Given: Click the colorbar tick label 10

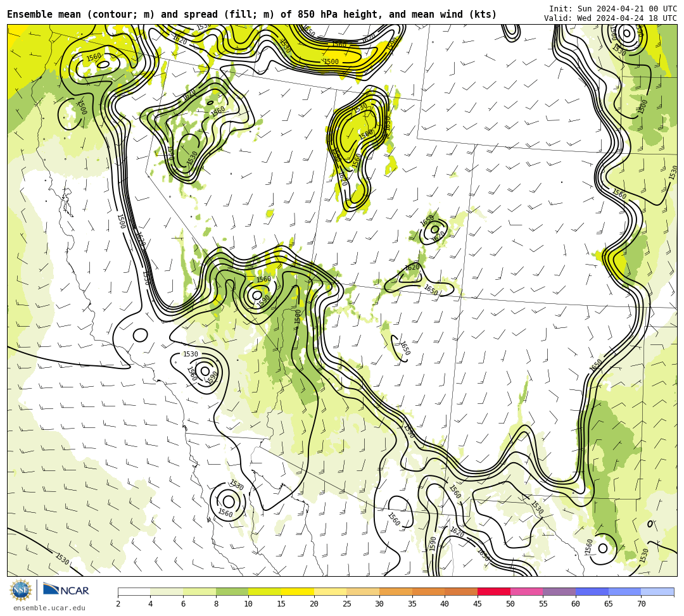Looking at the screenshot, I should click(x=248, y=604).
